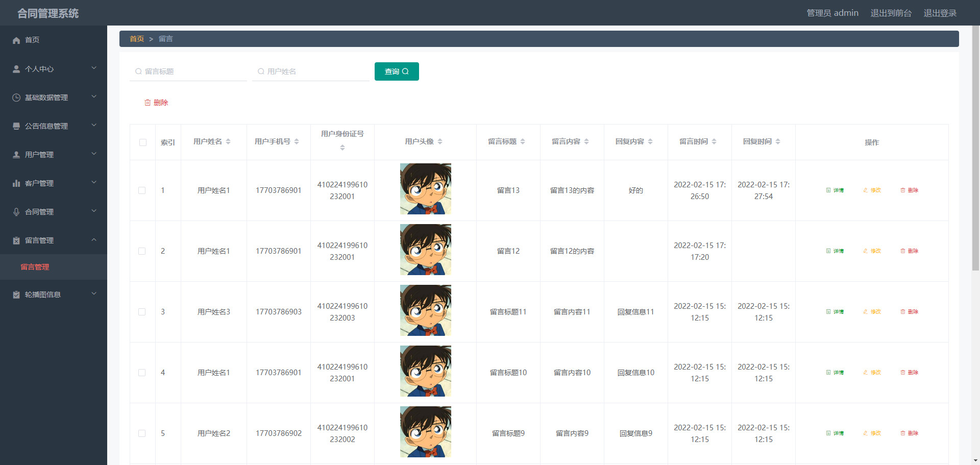Check the checkbox for row 3 留言标题11
Image resolution: width=980 pixels, height=465 pixels.
142,312
